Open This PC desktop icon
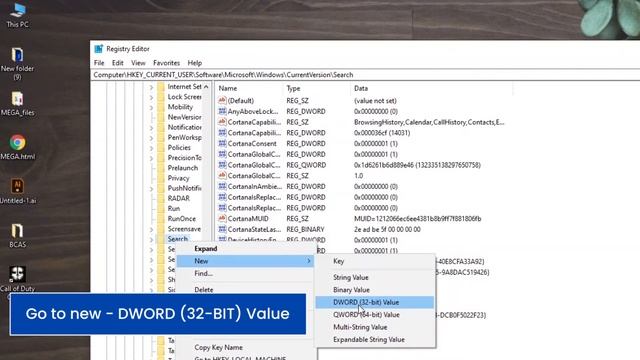Viewport: 640px width, 360px height. click(x=18, y=15)
